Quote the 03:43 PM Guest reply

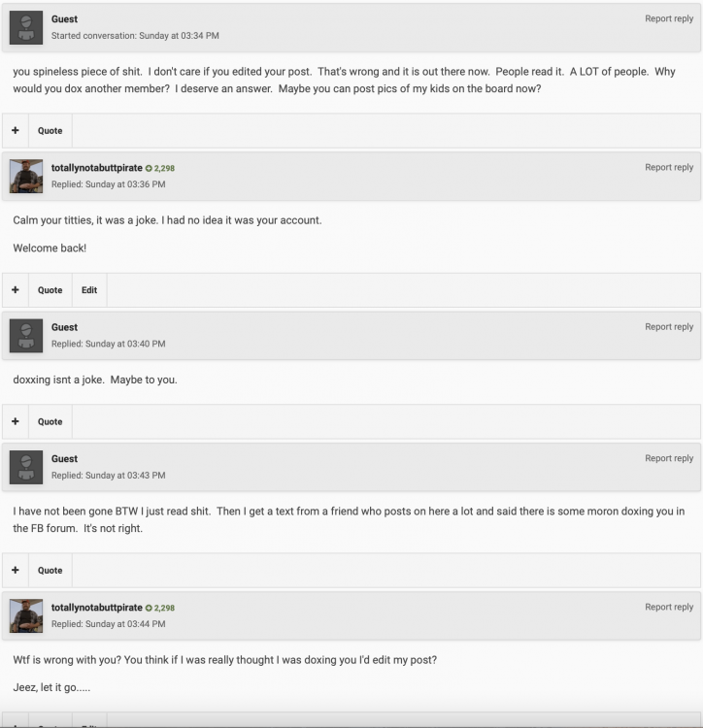click(x=50, y=571)
